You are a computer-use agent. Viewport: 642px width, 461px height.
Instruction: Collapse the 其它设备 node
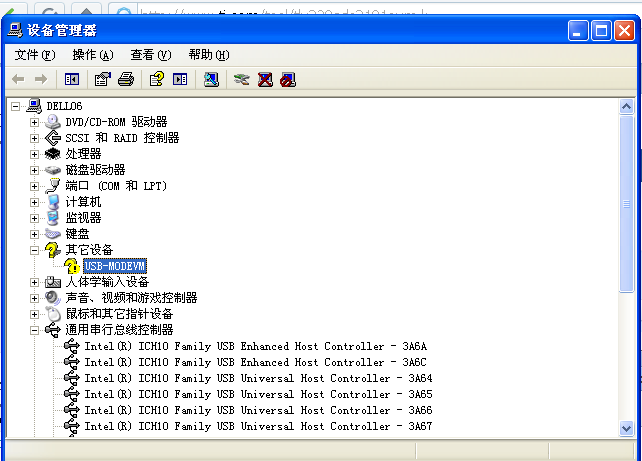(x=34, y=250)
